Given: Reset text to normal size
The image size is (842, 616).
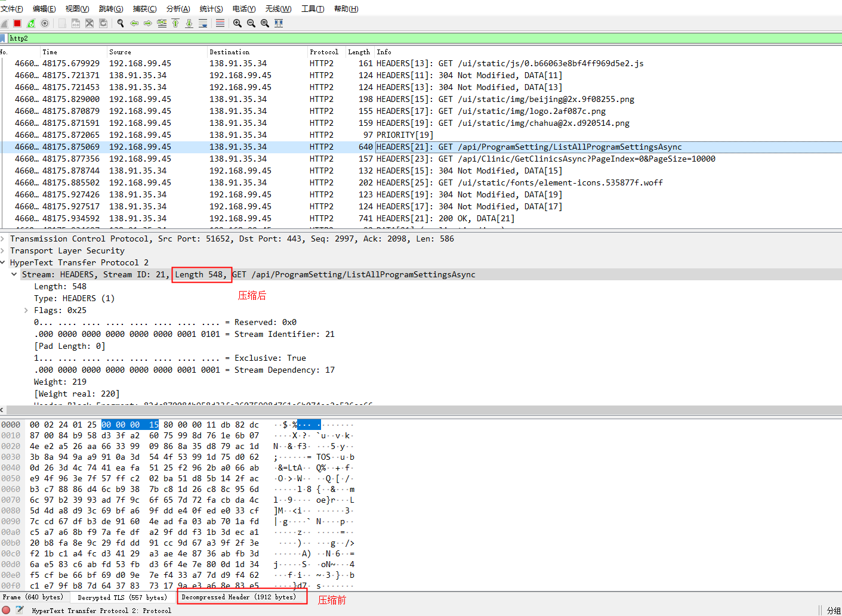Looking at the screenshot, I should point(265,23).
